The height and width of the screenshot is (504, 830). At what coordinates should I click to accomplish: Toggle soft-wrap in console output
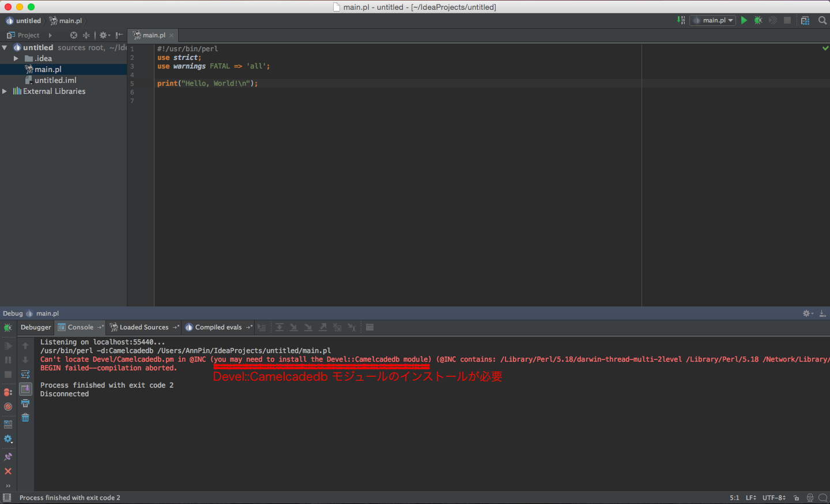[25, 374]
